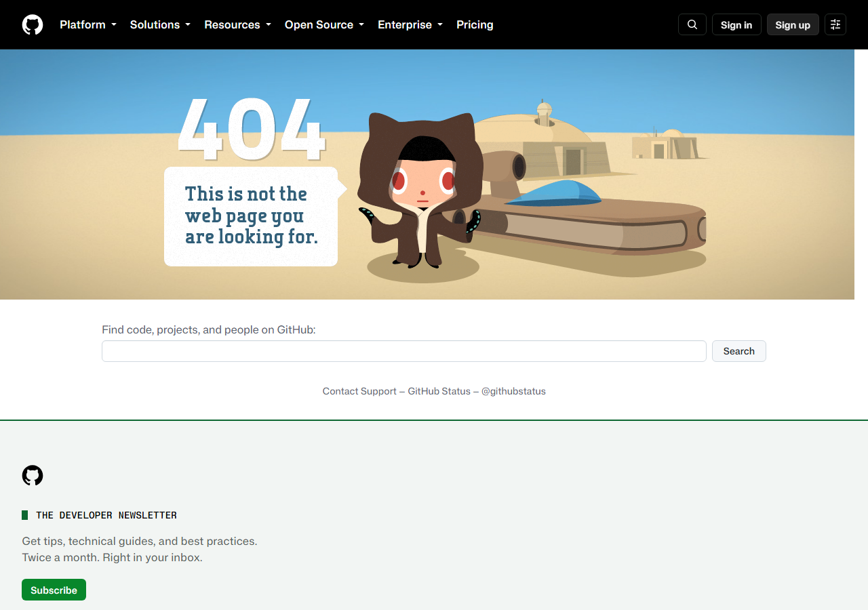Viewport: 868px width, 610px height.
Task: Go to the Pricing page
Action: (475, 24)
